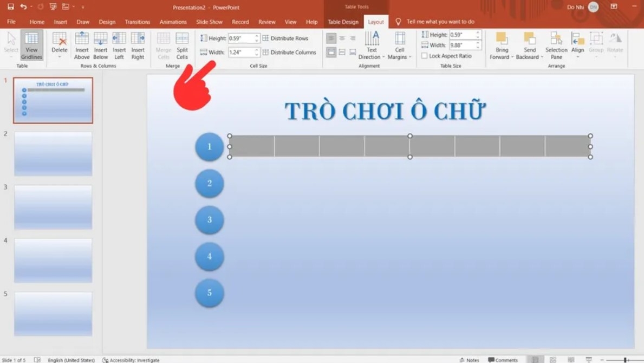
Task: Switch to the Table Design tab
Action: [343, 22]
